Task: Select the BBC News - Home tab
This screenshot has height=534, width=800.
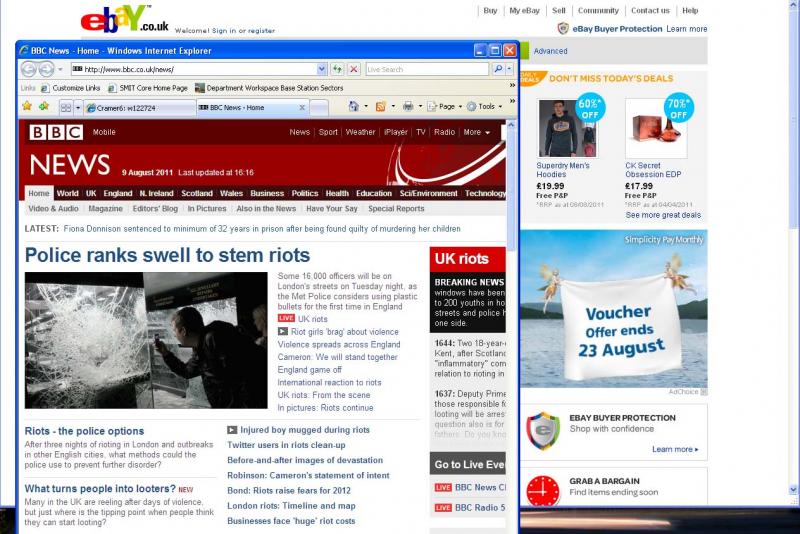Action: click(x=253, y=108)
